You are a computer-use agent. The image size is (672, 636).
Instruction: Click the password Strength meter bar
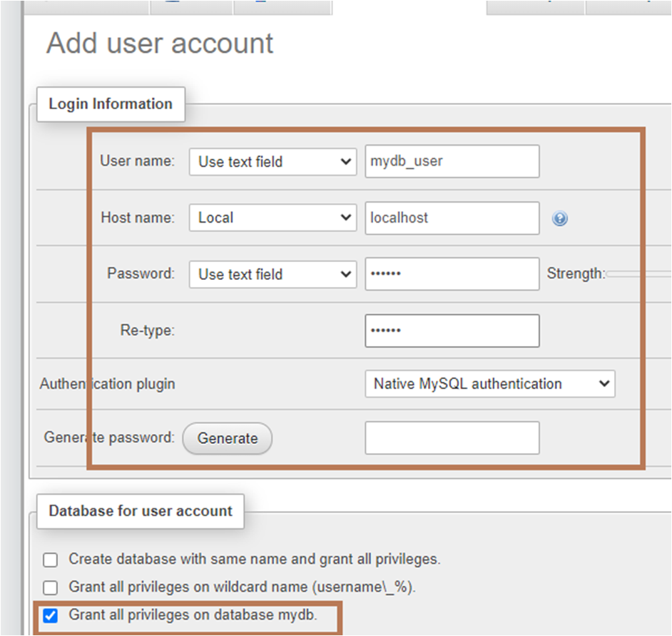click(638, 274)
